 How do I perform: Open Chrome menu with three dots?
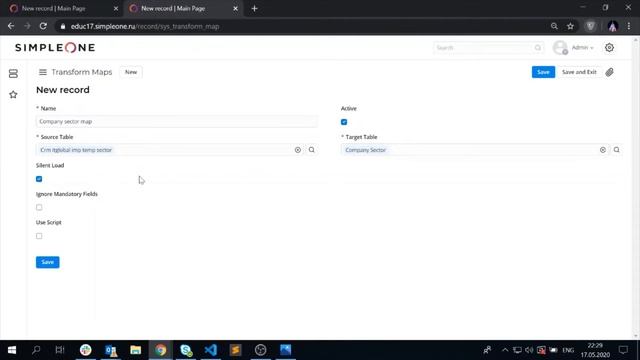(x=629, y=26)
